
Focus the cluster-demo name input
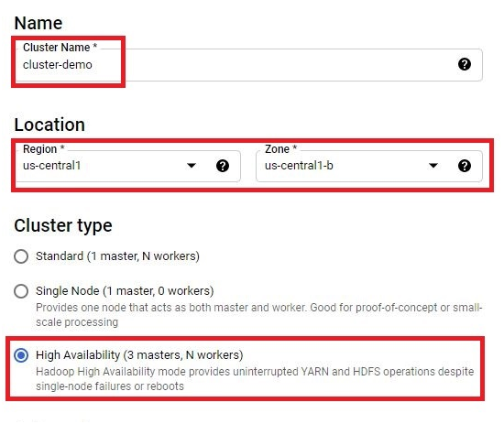pos(249,65)
